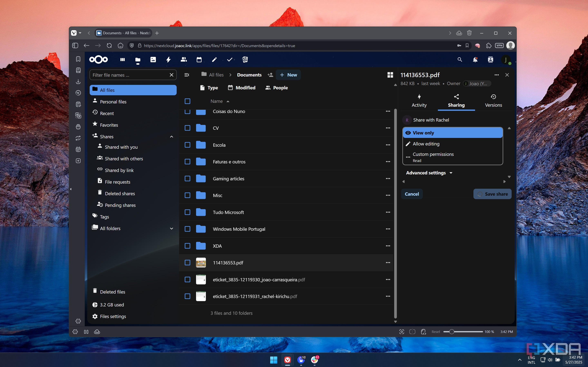The image size is (588, 367).
Task: Toggle select all files checkbox
Action: click(187, 101)
